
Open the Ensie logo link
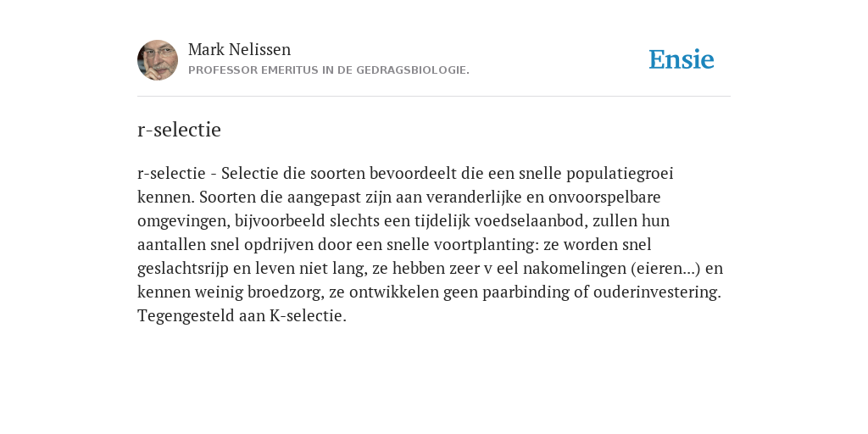[x=682, y=59]
